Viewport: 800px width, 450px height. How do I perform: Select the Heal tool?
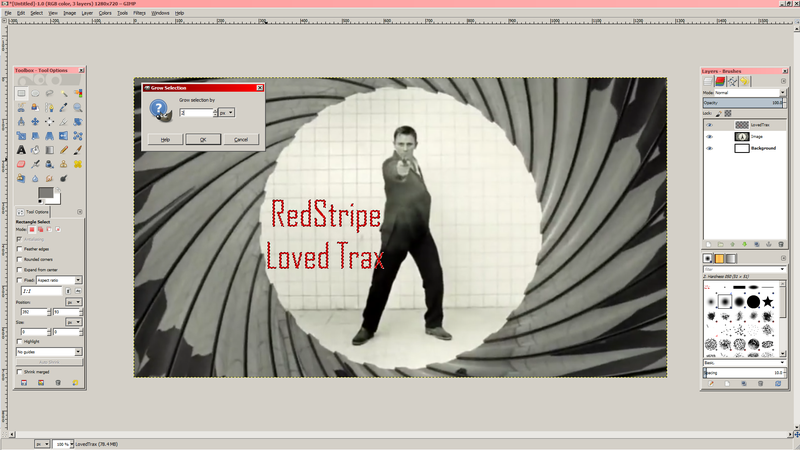click(x=78, y=164)
